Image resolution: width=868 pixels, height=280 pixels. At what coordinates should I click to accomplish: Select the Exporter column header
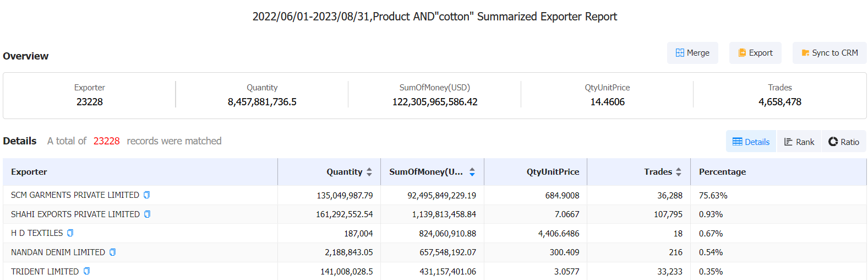click(x=29, y=172)
